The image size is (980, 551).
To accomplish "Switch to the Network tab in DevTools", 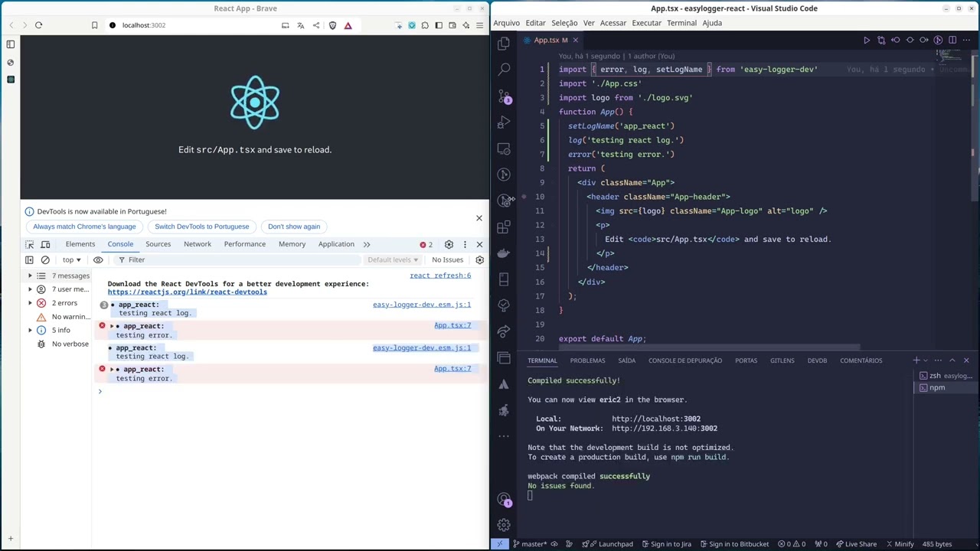I will [x=198, y=244].
